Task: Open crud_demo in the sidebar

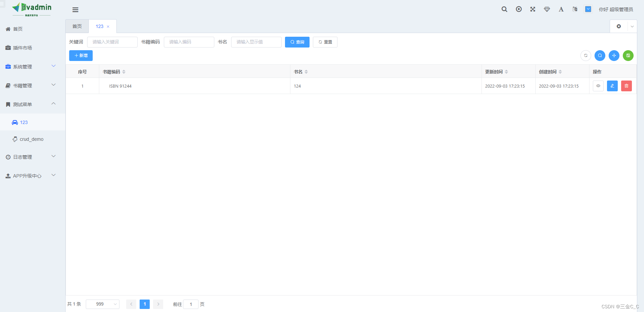Action: point(33,139)
